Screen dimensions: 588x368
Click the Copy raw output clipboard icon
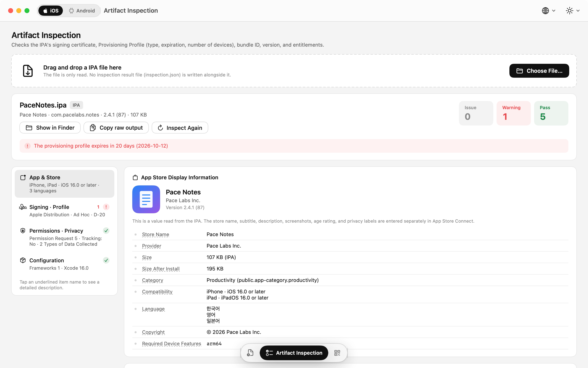92,128
